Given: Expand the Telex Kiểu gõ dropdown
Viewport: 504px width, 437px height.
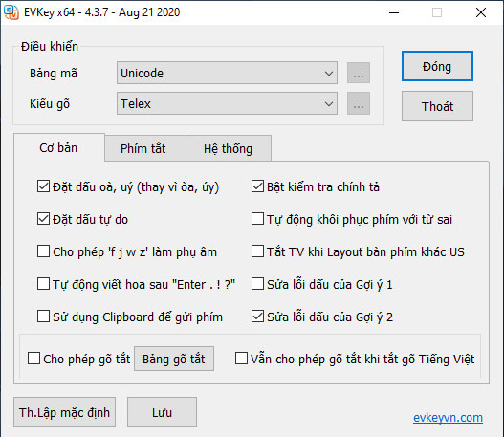Looking at the screenshot, I should pos(227,103).
